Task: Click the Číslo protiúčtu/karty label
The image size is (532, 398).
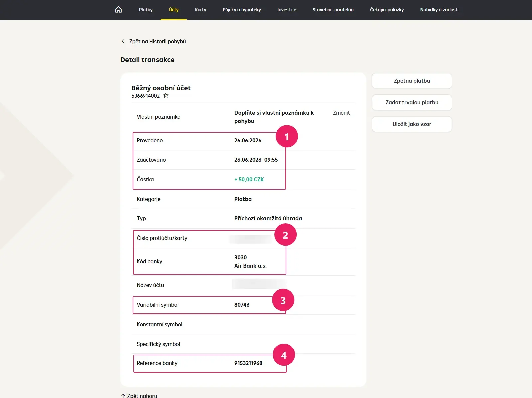Action: click(162, 238)
